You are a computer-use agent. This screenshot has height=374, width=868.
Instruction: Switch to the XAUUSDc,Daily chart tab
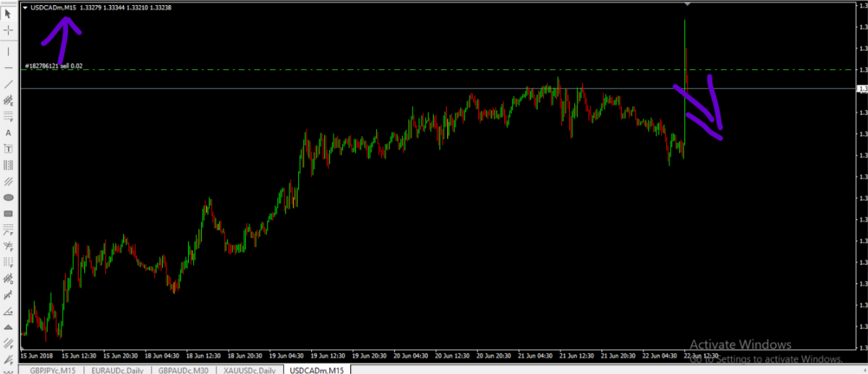coord(249,370)
